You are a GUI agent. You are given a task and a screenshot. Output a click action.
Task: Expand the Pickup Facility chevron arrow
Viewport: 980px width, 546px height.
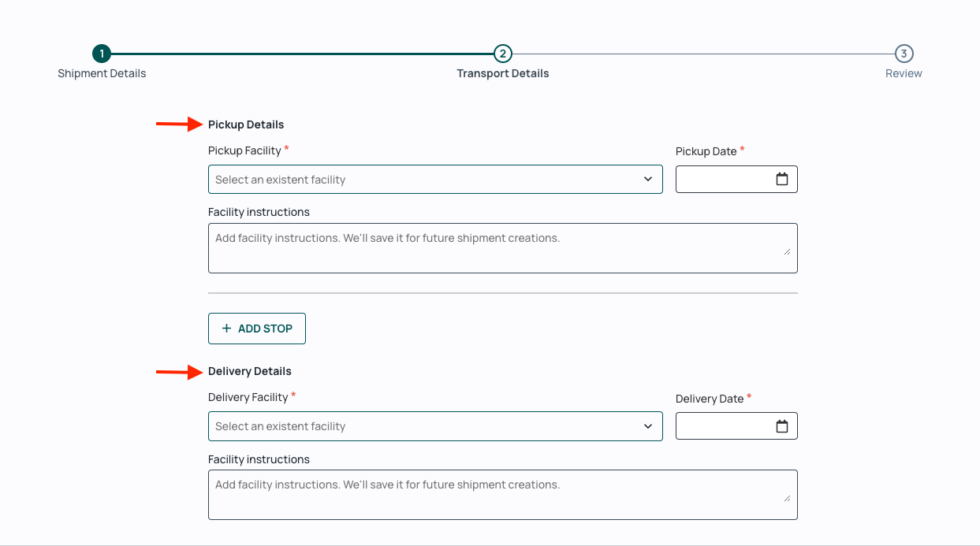click(x=647, y=180)
